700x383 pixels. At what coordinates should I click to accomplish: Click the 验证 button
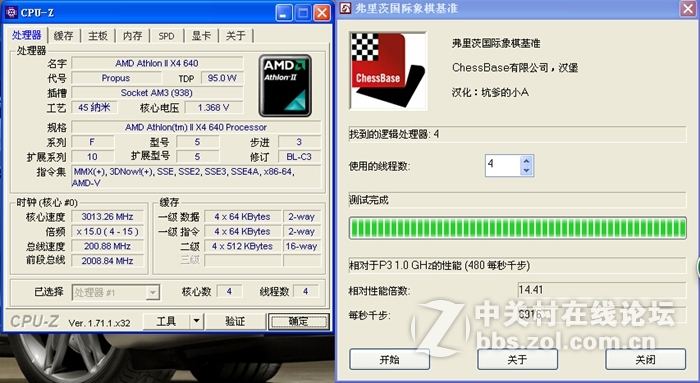(235, 321)
